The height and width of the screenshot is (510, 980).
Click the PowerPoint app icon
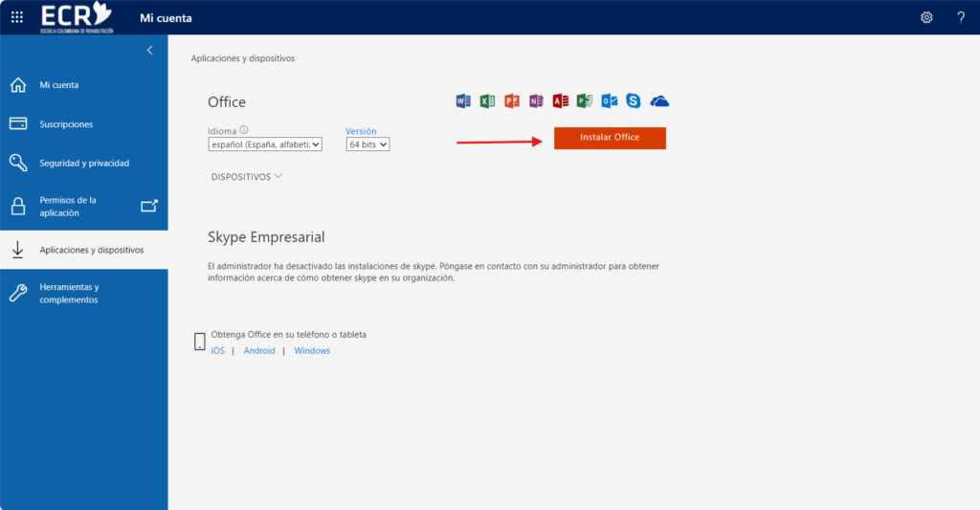pyautogui.click(x=512, y=101)
